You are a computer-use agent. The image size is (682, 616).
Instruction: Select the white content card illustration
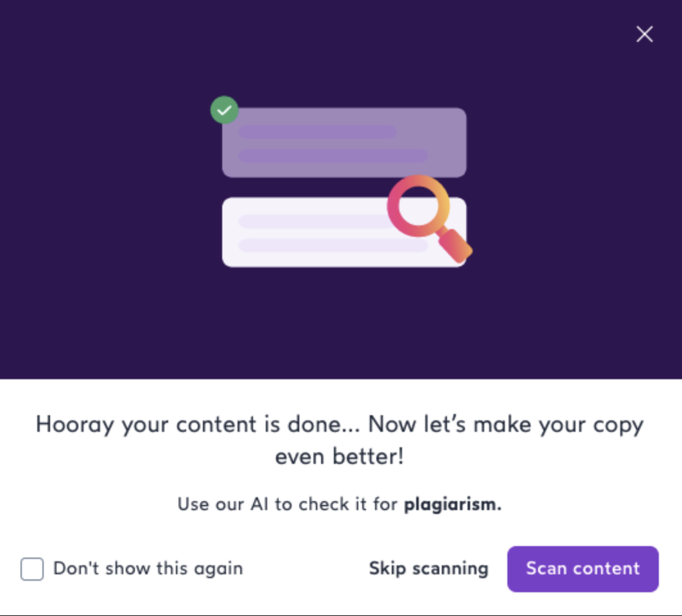tap(344, 232)
